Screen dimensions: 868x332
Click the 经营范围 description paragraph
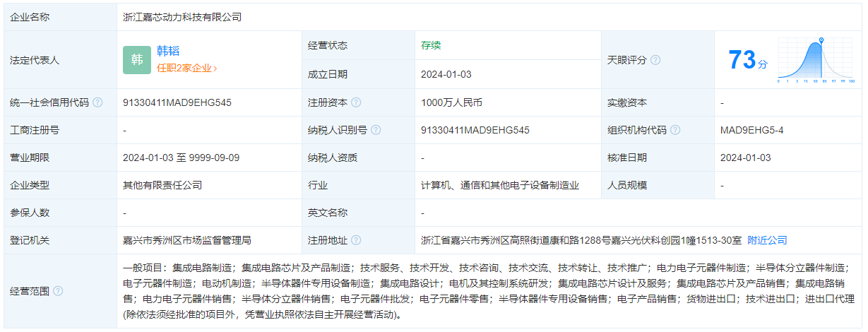(x=489, y=291)
